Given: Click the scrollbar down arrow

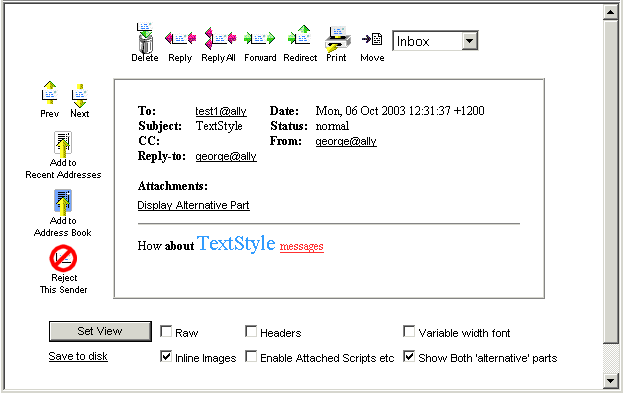Looking at the screenshot, I should [610, 381].
